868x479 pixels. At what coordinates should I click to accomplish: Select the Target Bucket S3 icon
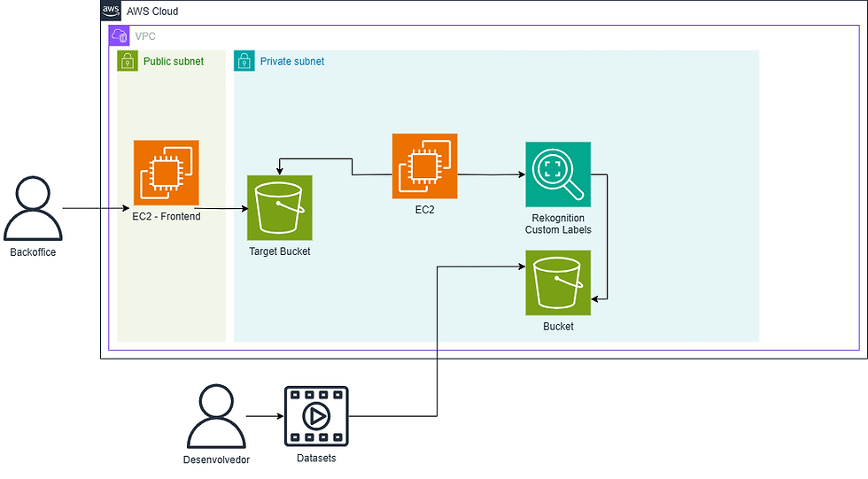pos(280,208)
